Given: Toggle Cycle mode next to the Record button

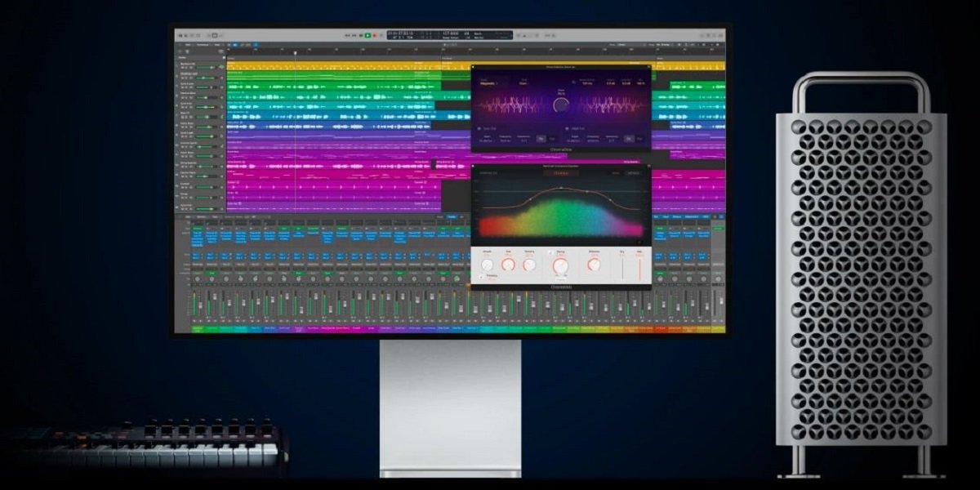Looking at the screenshot, I should 381,35.
